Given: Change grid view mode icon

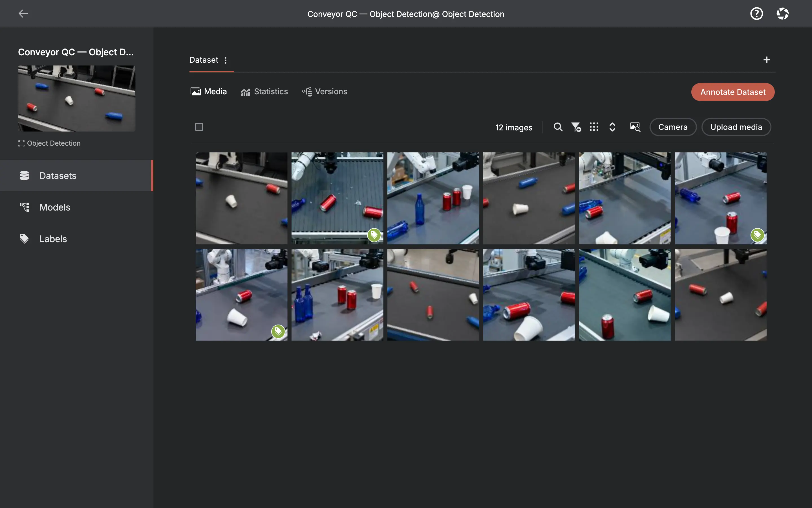Looking at the screenshot, I should [594, 127].
